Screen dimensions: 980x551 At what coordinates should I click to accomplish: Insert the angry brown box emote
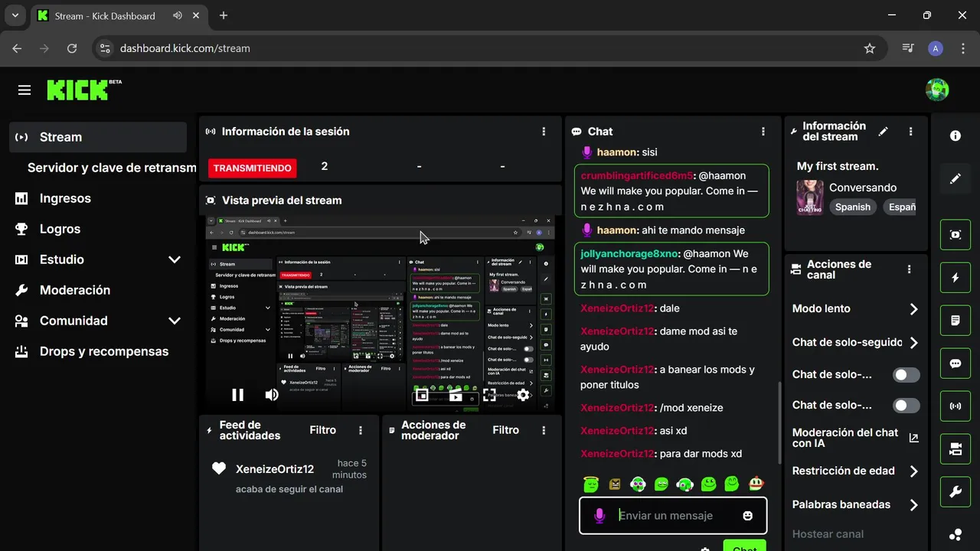coord(614,484)
